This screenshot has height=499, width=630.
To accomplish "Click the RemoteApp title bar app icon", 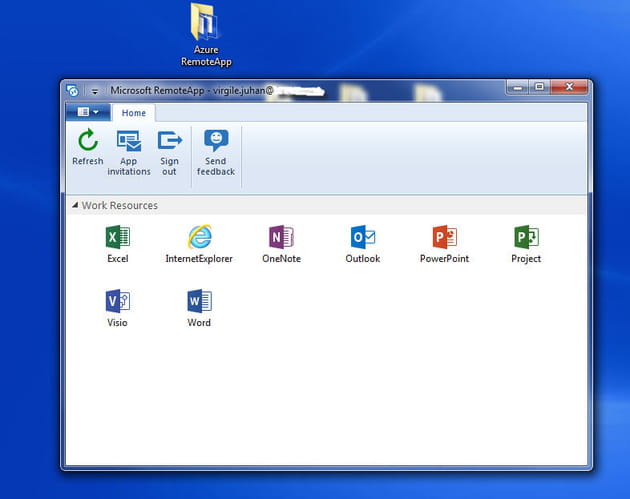I will click(73, 90).
